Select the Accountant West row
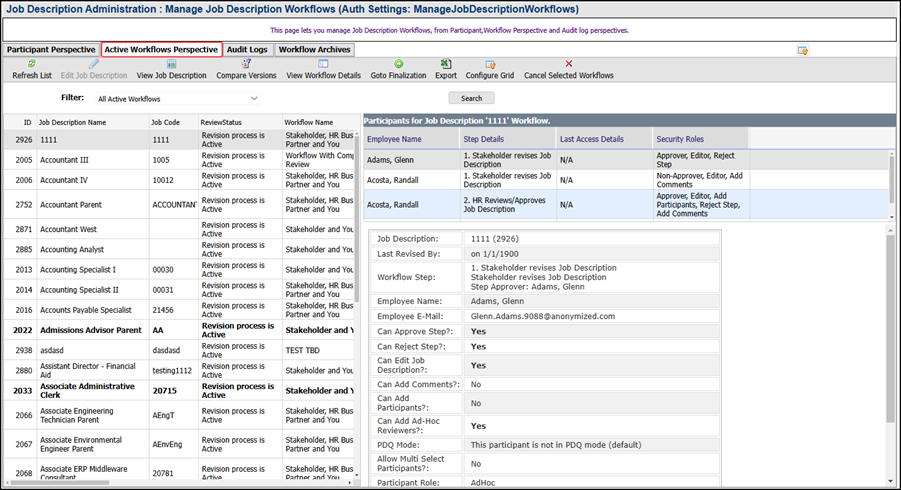The height and width of the screenshot is (490, 901). [179, 229]
